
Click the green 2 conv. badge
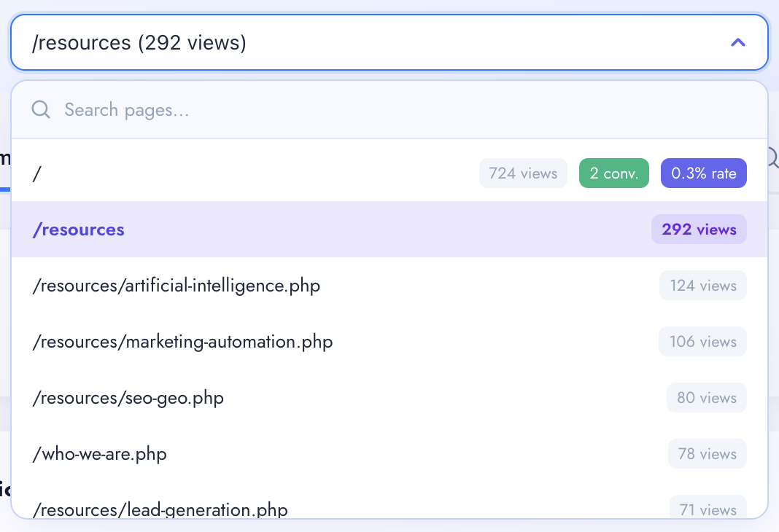(614, 173)
